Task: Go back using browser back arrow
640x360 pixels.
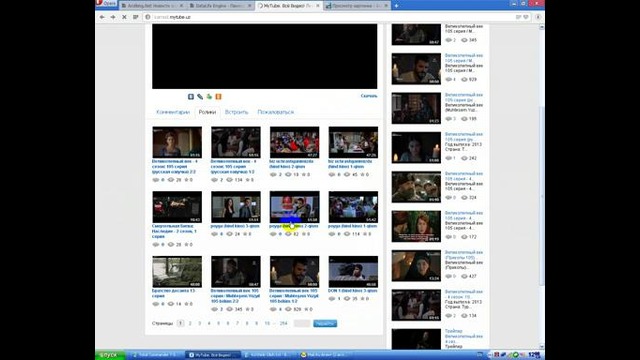Action: pyautogui.click(x=102, y=17)
